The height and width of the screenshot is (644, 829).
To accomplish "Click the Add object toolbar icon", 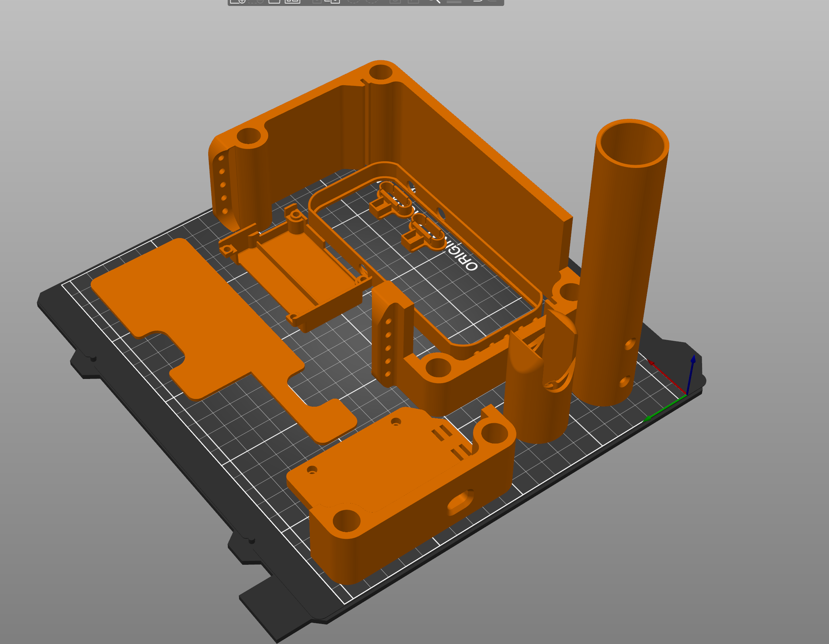I will pos(238,1).
